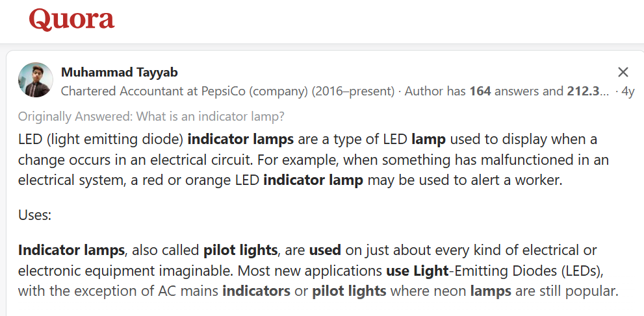Click the bold 164 answers count
Image resolution: width=644 pixels, height=316 pixels.
coord(480,91)
